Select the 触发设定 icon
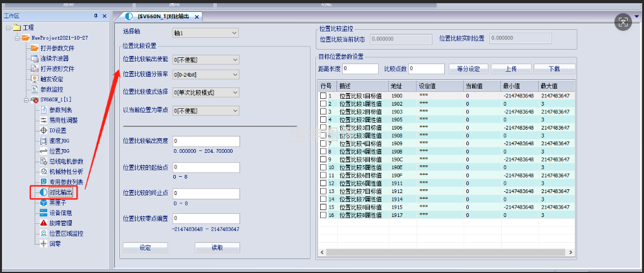This screenshot has width=644, height=273. click(34, 79)
